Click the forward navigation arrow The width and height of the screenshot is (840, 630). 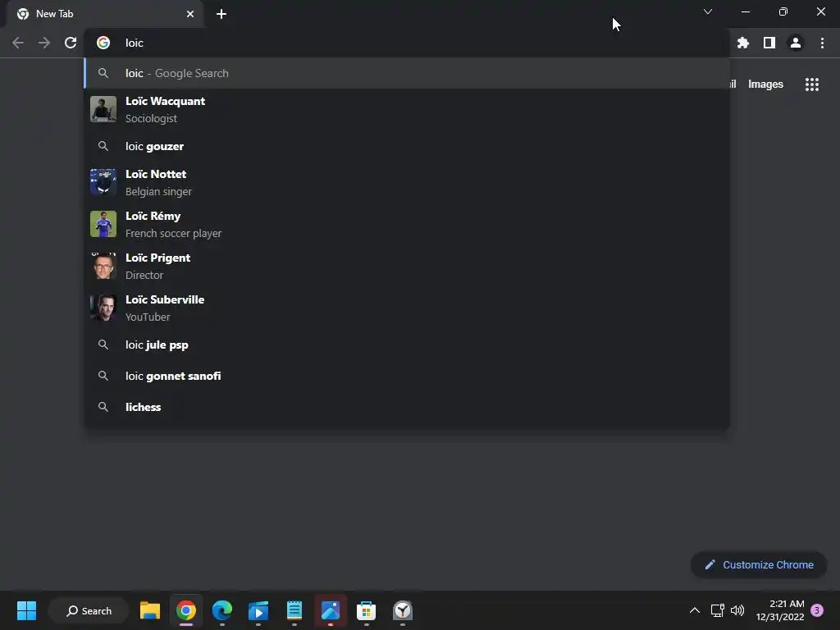pos(44,43)
